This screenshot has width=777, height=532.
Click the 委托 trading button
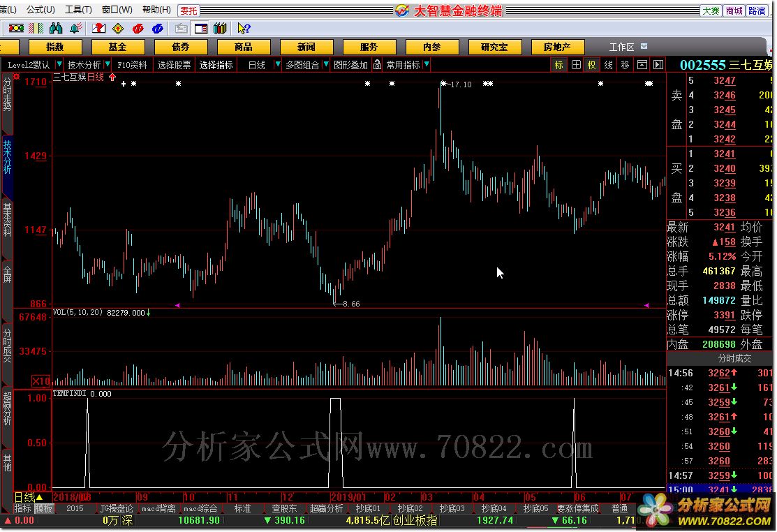[x=188, y=10]
